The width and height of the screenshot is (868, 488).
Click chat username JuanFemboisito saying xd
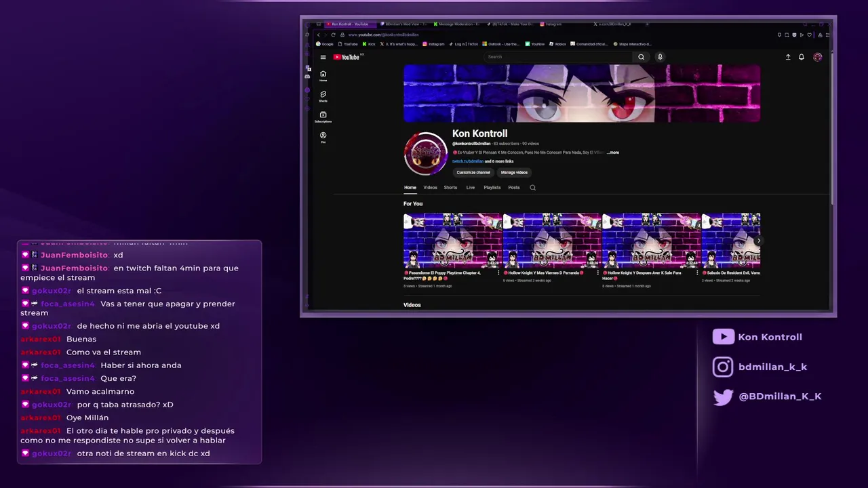[x=75, y=255]
